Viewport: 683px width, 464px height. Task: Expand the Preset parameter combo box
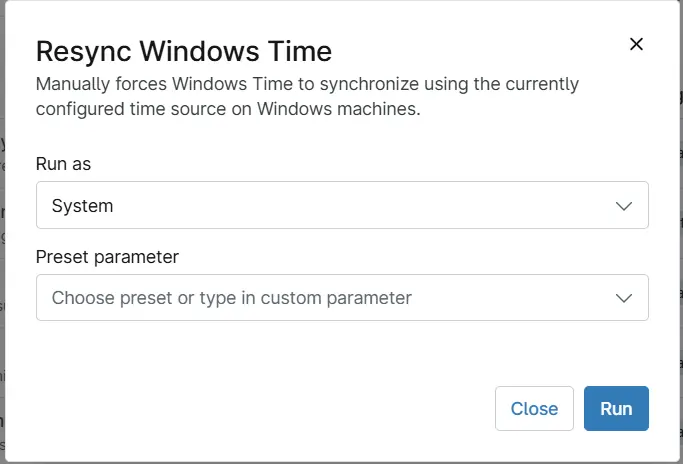coord(342,298)
